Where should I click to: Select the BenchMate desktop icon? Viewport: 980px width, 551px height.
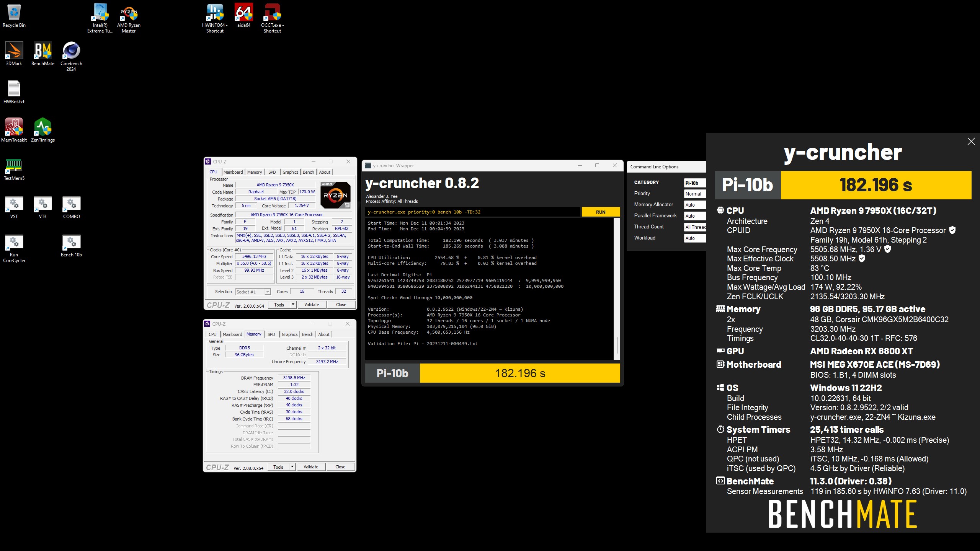coord(43,54)
